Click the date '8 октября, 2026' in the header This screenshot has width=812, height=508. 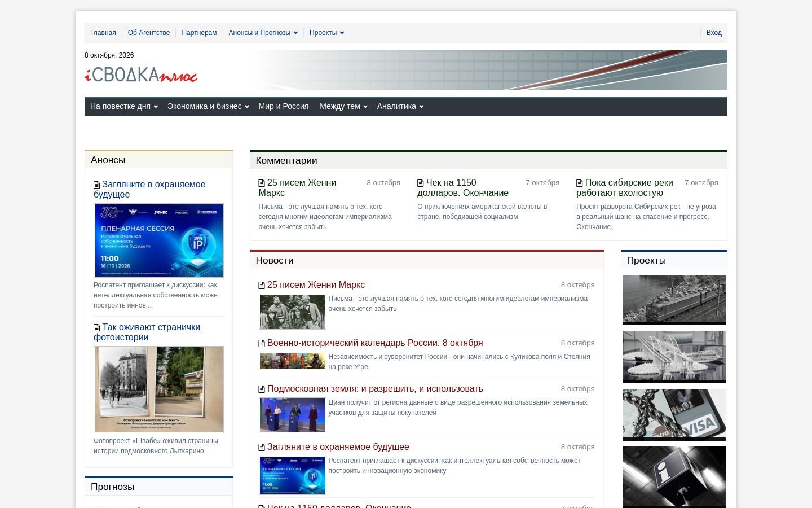(109, 55)
